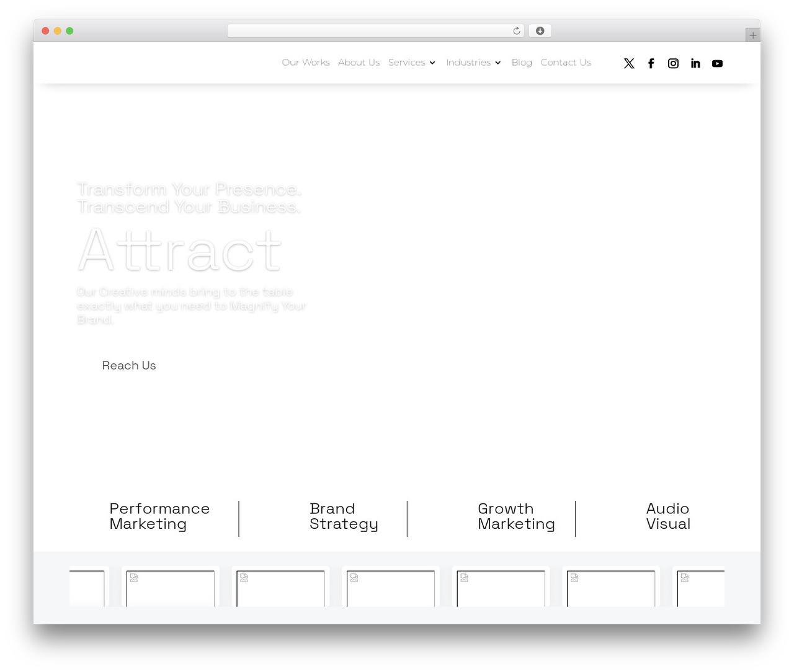The width and height of the screenshot is (794, 672).
Task: Open the YouTube channel icon
Action: point(718,63)
